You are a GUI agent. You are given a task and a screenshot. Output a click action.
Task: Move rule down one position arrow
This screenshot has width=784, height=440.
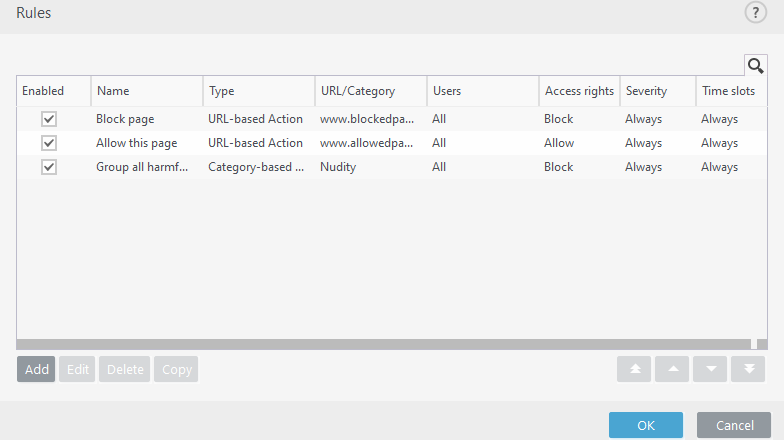(x=710, y=369)
